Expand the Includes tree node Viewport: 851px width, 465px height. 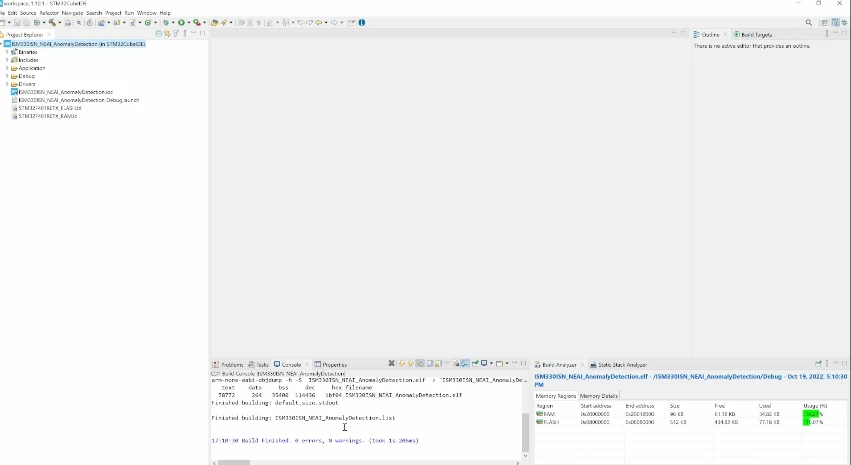[7, 60]
